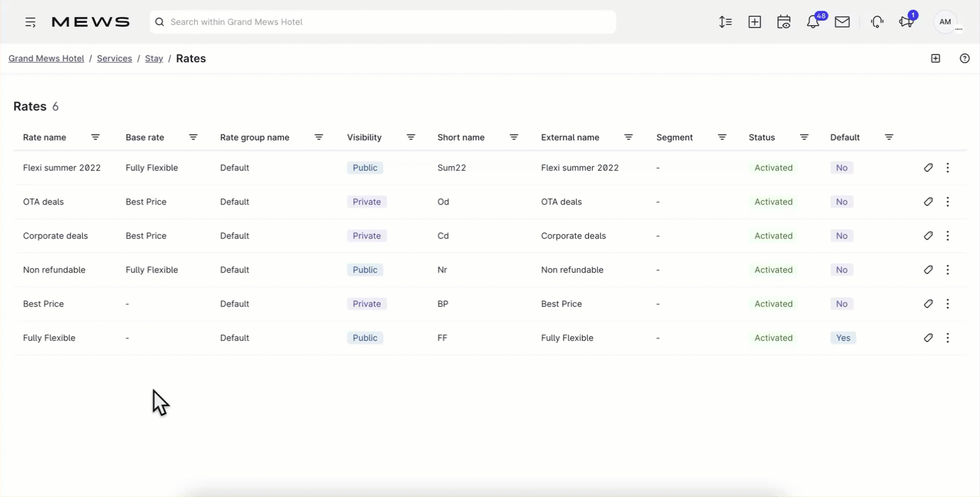The image size is (980, 497).
Task: Open the announcements megaphone icon
Action: [x=906, y=22]
